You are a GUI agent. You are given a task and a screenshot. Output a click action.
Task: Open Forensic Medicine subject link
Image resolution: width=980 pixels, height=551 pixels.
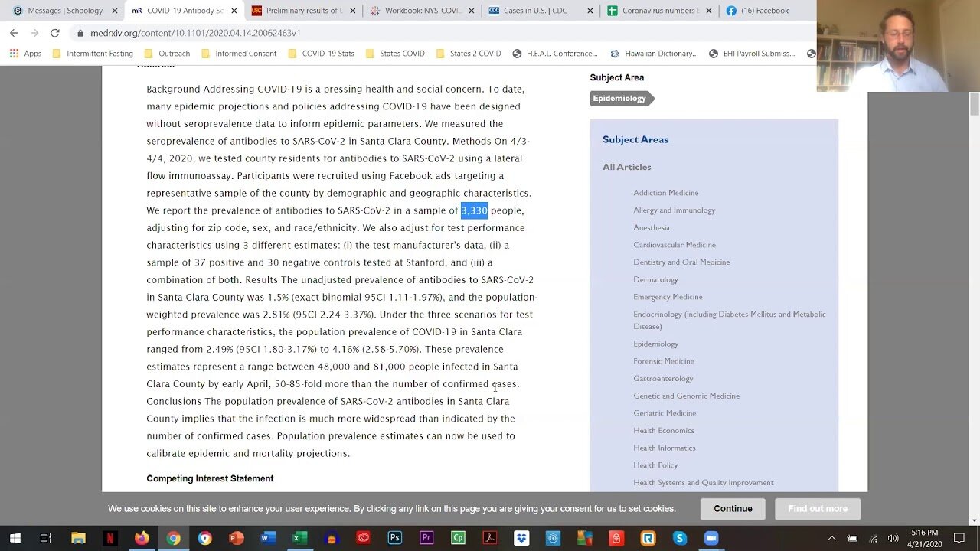point(663,361)
